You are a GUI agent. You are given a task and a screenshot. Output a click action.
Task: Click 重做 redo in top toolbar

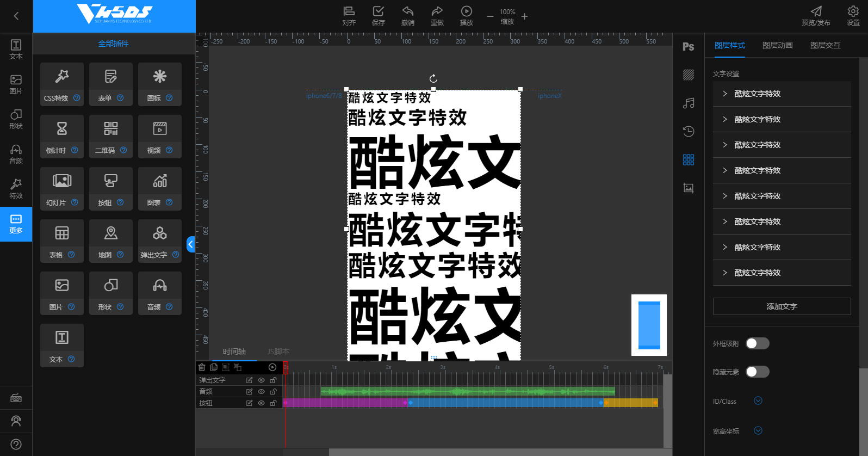coord(437,16)
